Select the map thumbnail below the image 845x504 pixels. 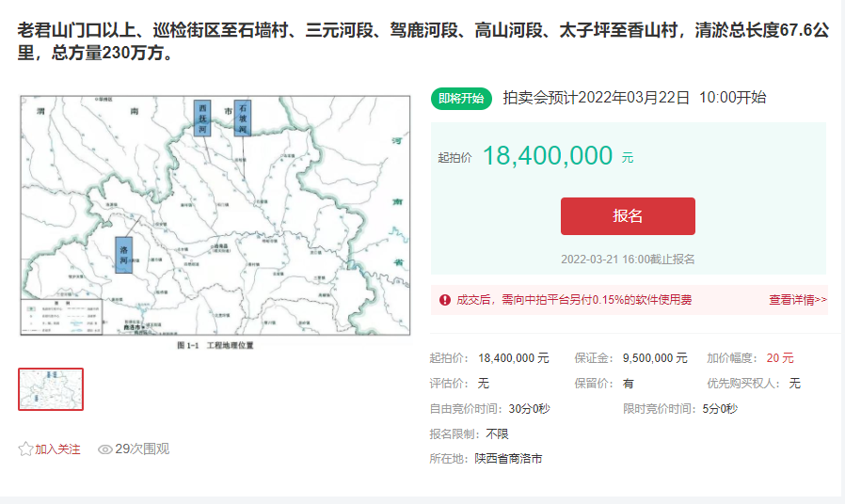(51, 389)
